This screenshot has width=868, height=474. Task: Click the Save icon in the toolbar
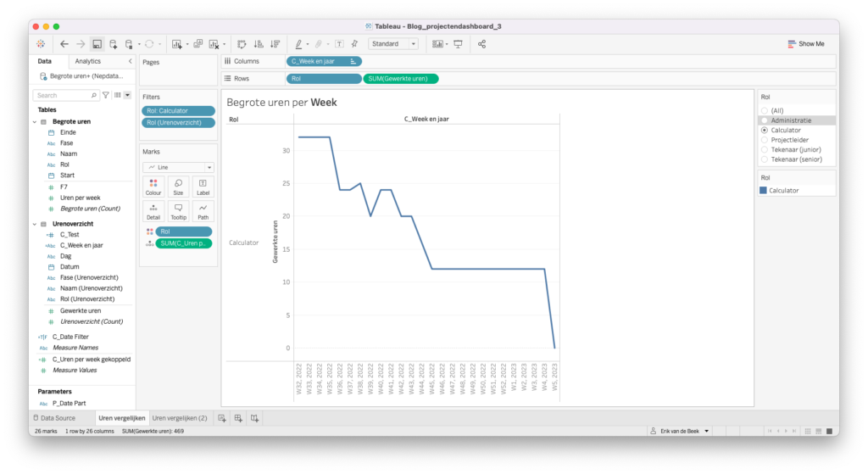click(x=97, y=44)
